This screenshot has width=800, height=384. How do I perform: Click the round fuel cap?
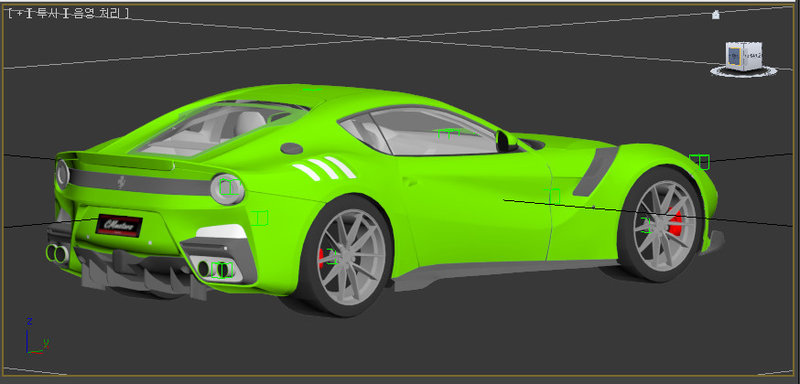[x=291, y=148]
